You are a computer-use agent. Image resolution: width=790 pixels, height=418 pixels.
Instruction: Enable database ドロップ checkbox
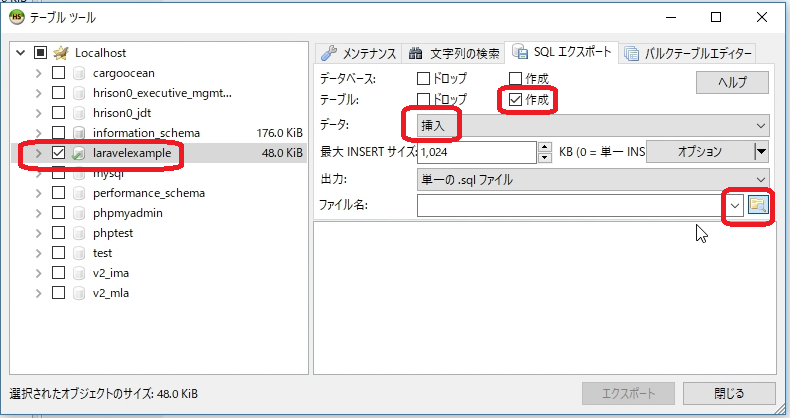coord(423,79)
